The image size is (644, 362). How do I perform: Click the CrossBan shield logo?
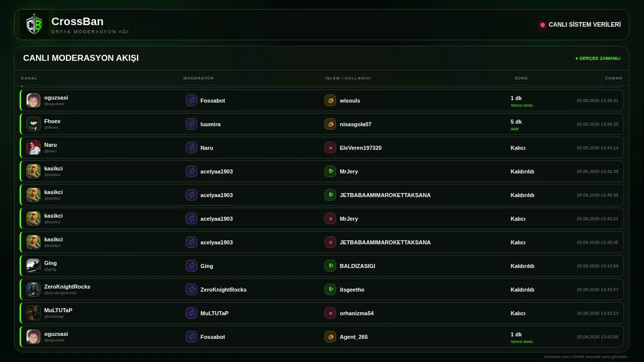coord(34,25)
